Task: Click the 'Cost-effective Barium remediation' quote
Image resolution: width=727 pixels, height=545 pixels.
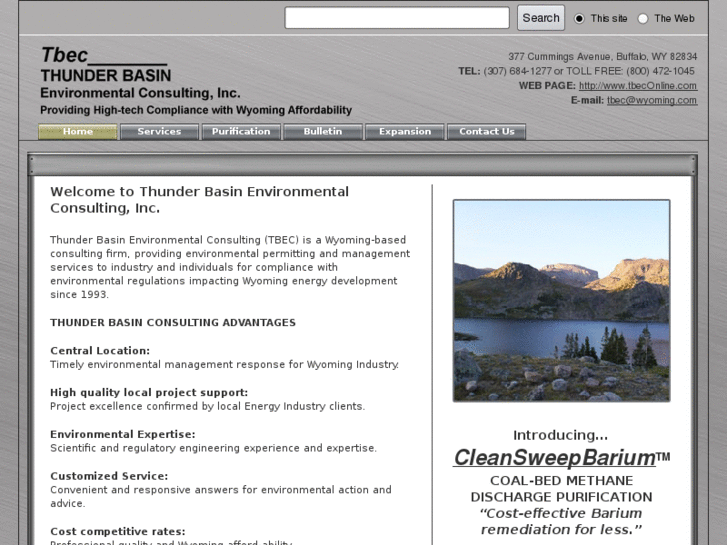Action: pos(561,521)
